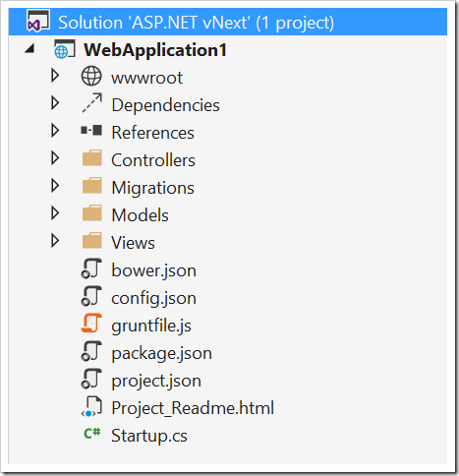Collapse the WebApplication1 project node
Image resolution: width=459 pixels, height=476 pixels.
[29, 49]
